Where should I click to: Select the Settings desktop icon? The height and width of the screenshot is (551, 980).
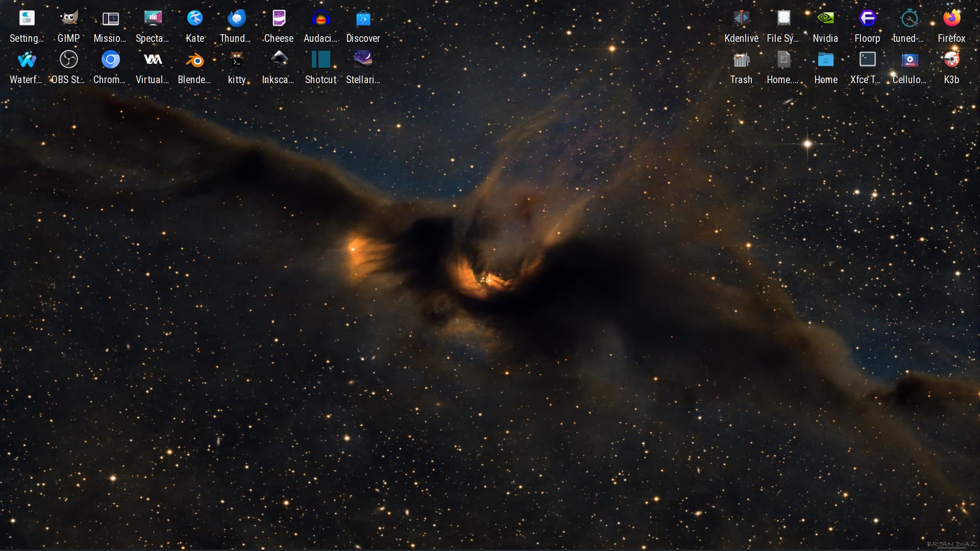point(27,19)
